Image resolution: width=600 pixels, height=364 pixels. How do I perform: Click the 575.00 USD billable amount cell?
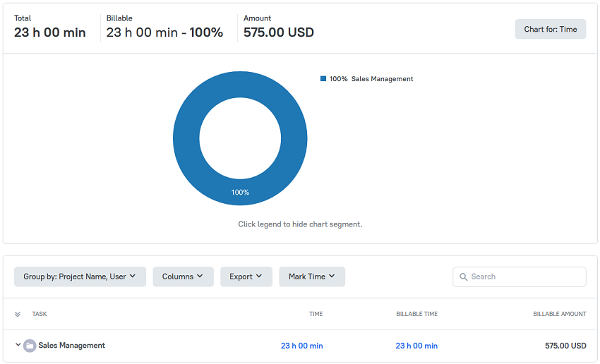coord(565,346)
